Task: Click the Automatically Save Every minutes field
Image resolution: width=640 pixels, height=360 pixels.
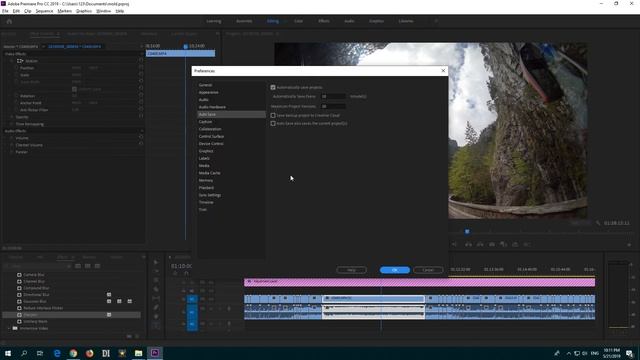Action: [x=333, y=96]
